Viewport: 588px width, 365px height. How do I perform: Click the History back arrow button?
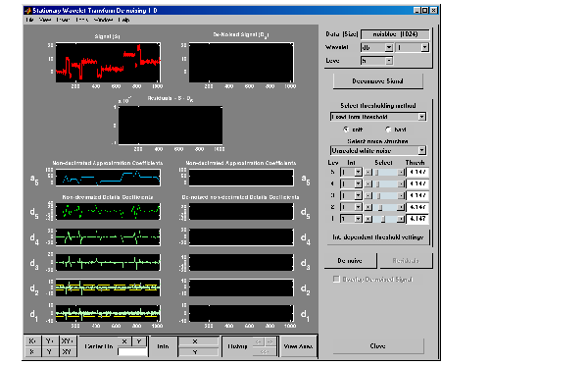(259, 341)
